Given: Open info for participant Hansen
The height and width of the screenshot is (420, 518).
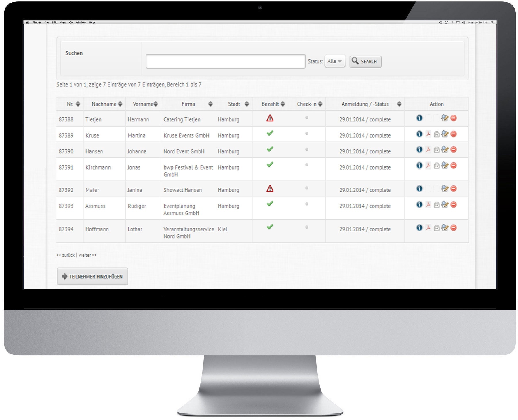Looking at the screenshot, I should coord(419,149).
